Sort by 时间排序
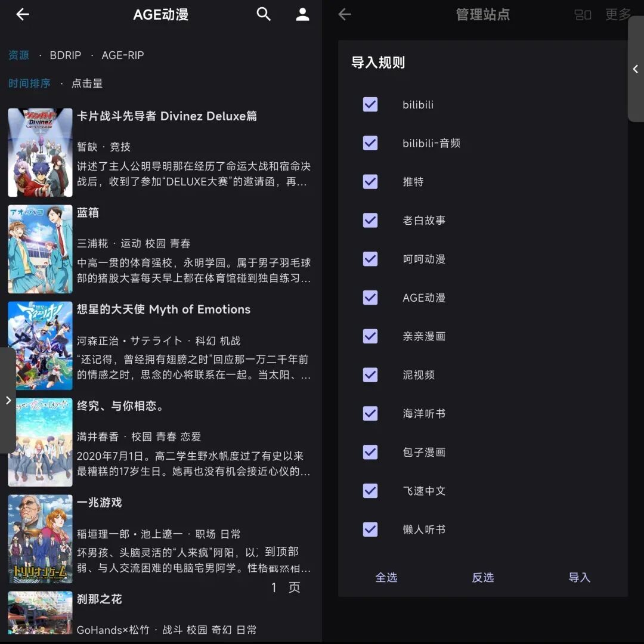644x644 pixels. pyautogui.click(x=30, y=83)
